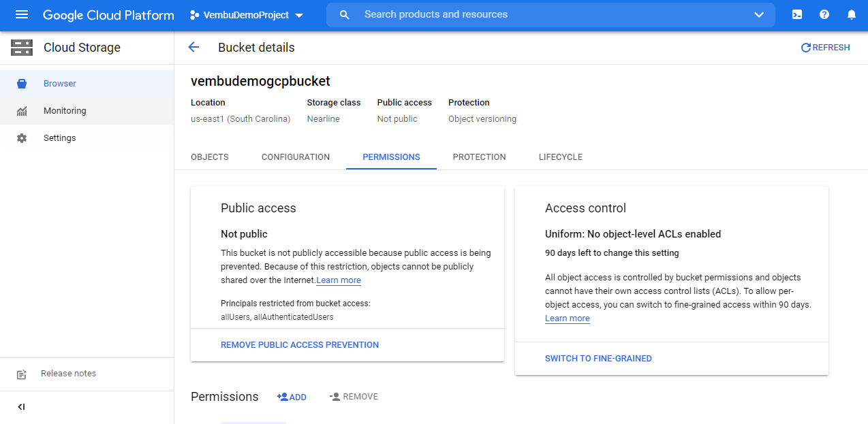The height and width of the screenshot is (424, 868).
Task: Click the Not public access value
Action: [x=397, y=119]
